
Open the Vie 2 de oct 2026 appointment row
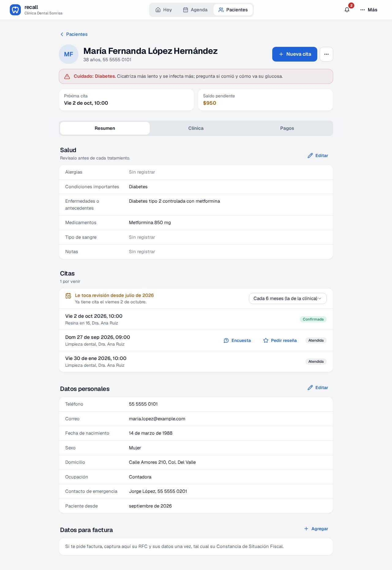pyautogui.click(x=196, y=319)
